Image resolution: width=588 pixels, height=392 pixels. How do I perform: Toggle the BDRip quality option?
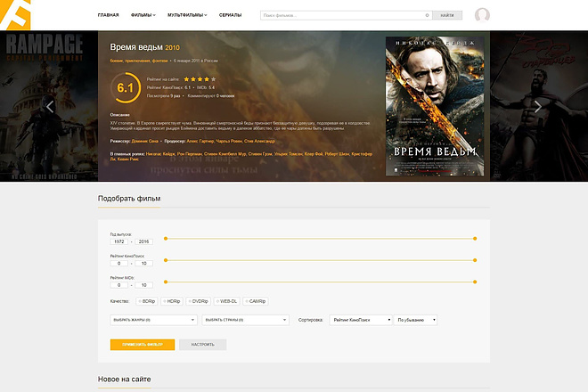pos(147,301)
